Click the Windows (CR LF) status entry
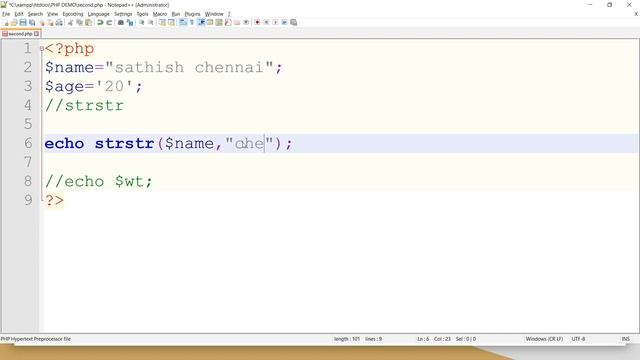Viewport: 640px width, 360px height. (x=544, y=339)
